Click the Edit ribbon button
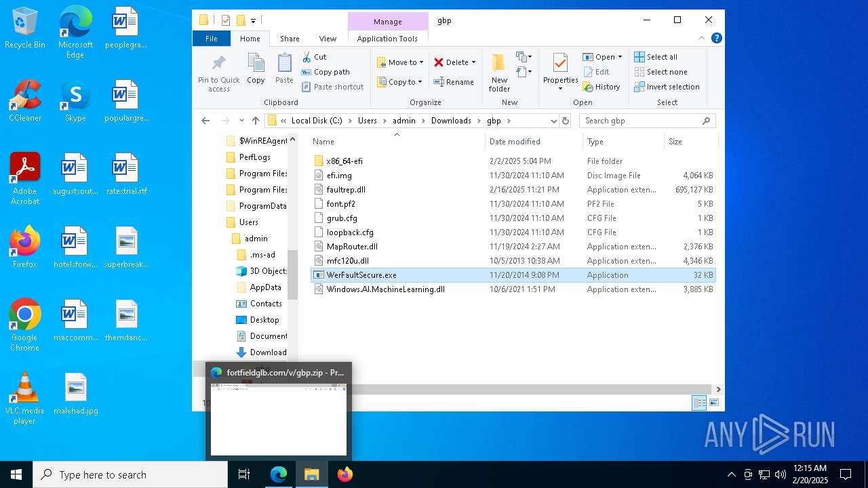The image size is (868, 488). pyautogui.click(x=596, y=72)
